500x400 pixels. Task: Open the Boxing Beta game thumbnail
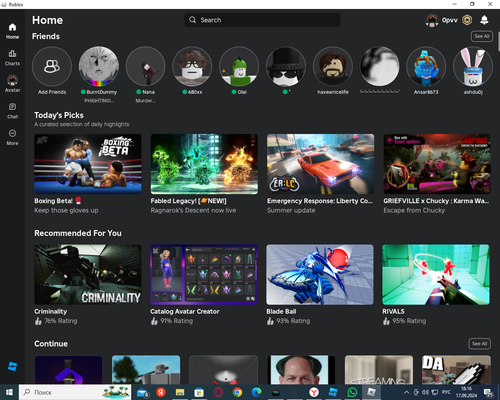[x=88, y=164]
